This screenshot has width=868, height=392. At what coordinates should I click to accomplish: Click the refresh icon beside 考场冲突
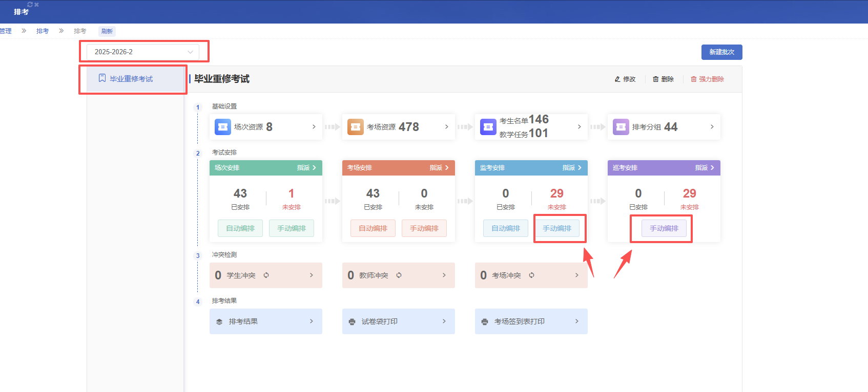coord(531,275)
